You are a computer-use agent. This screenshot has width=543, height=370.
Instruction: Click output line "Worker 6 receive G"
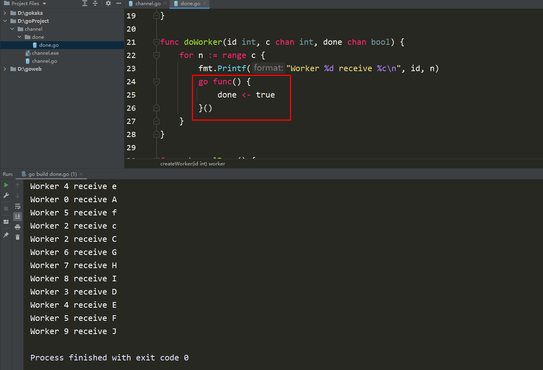[x=73, y=252]
